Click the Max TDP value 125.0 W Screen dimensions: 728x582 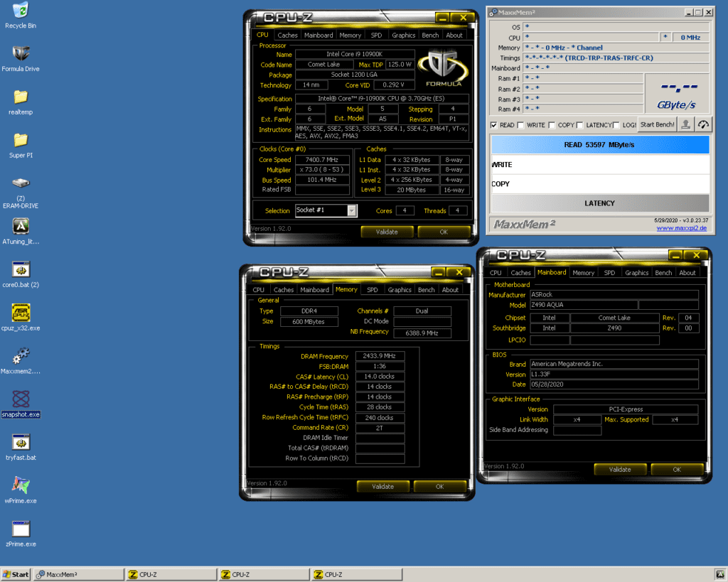400,65
